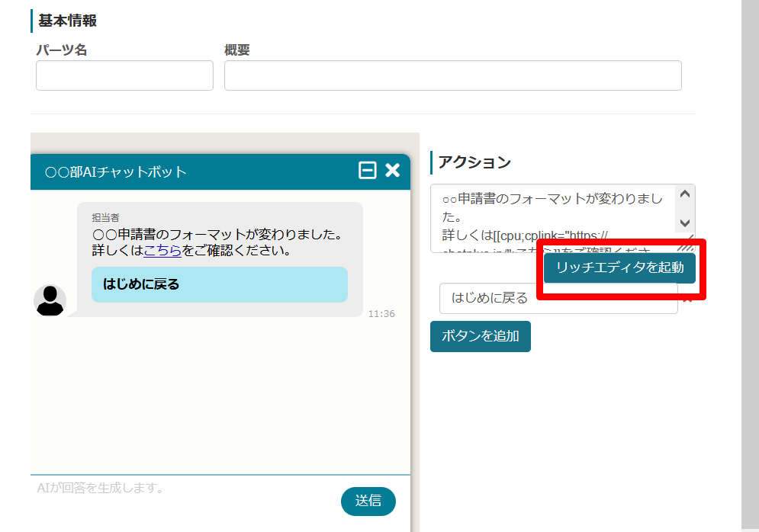Click into the 概要 text field
The width and height of the screenshot is (759, 532).
click(x=452, y=75)
